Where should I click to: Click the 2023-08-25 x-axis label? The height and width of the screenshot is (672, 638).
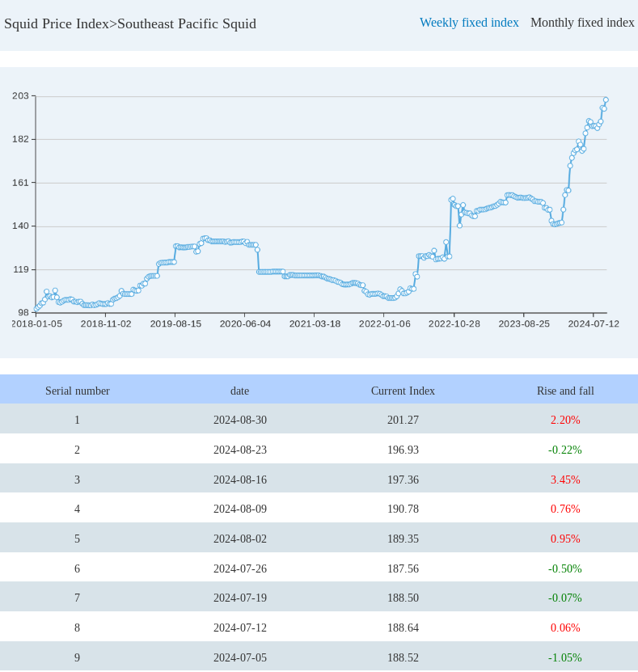coord(524,324)
